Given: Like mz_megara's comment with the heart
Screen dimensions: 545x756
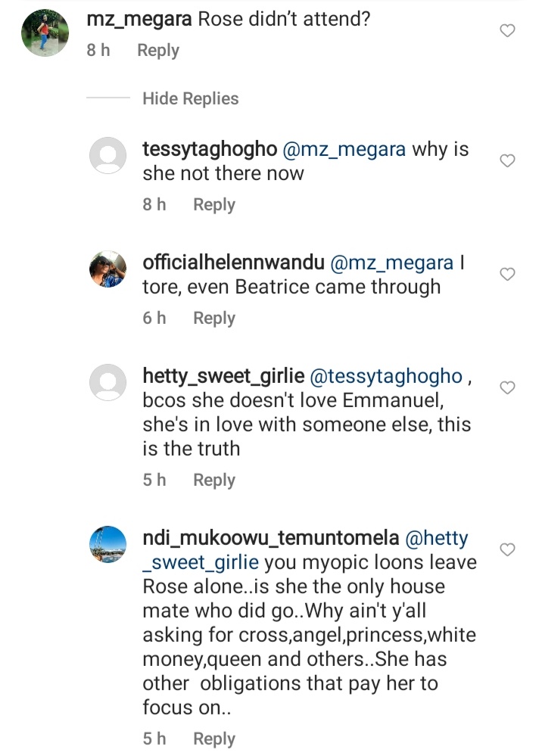Looking at the screenshot, I should (509, 30).
